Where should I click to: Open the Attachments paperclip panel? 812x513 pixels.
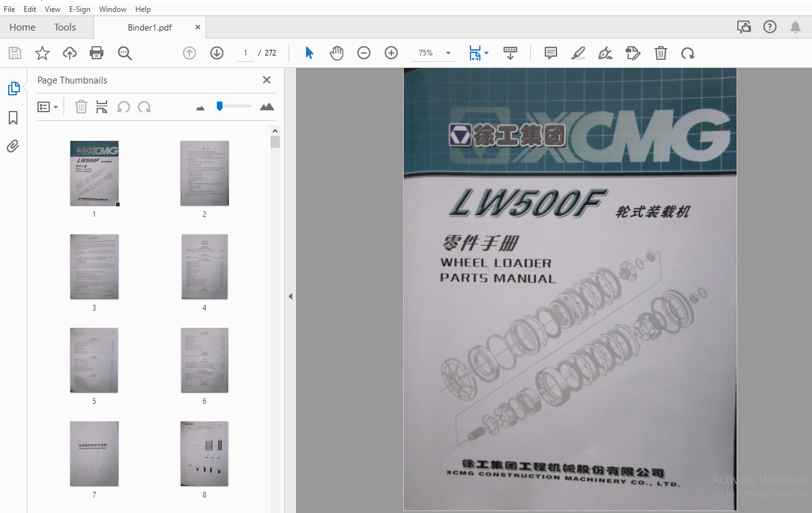(x=13, y=146)
